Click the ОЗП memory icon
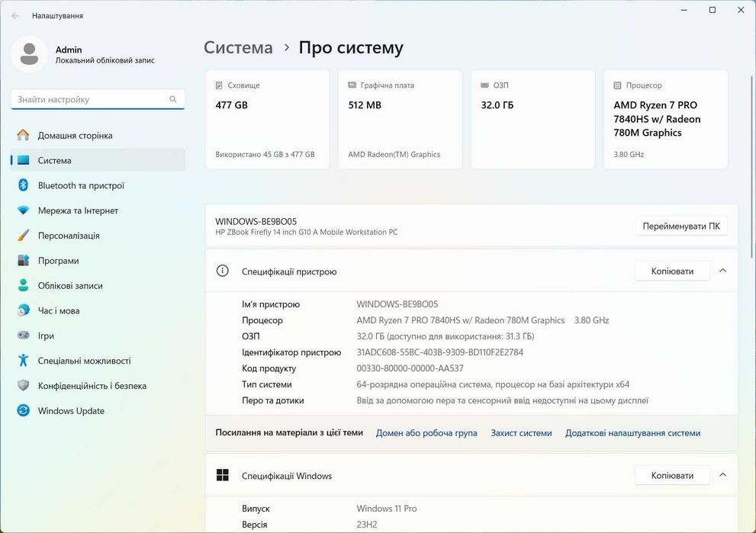The height and width of the screenshot is (533, 756). 484,85
